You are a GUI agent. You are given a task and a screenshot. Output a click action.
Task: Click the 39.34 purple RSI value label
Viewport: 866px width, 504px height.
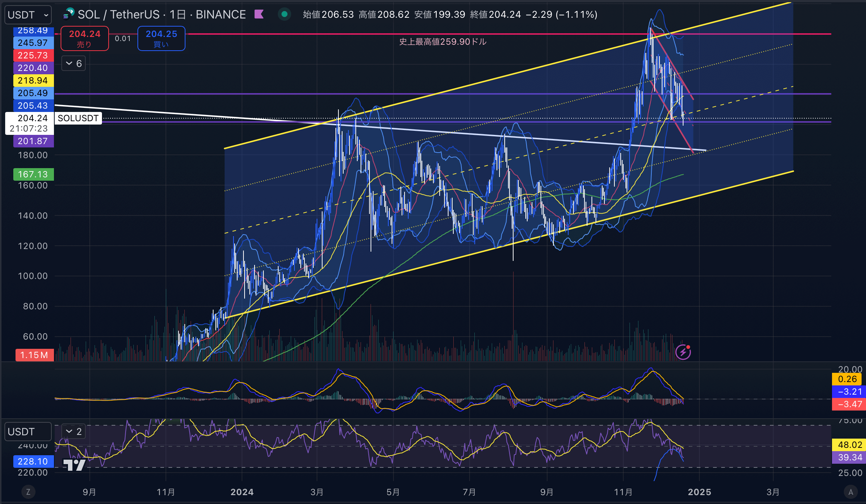[x=849, y=457]
